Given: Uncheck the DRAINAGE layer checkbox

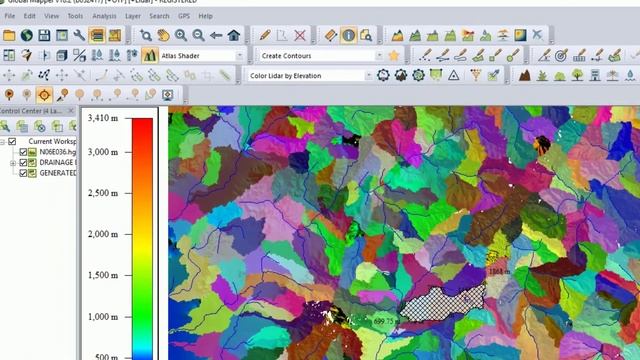Looking at the screenshot, I should coord(23,162).
